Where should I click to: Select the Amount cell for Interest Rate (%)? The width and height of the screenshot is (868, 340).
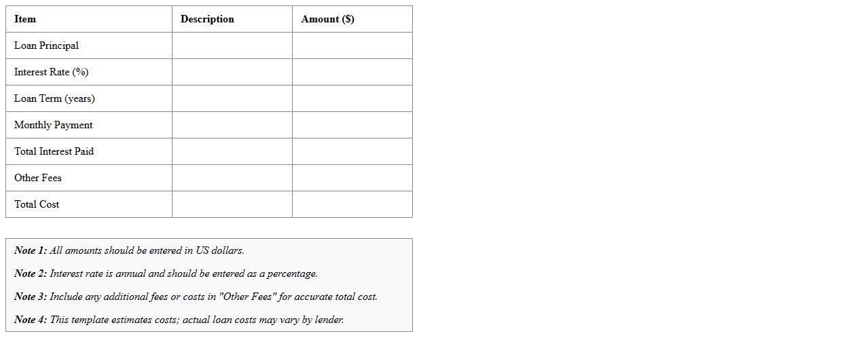(352, 72)
